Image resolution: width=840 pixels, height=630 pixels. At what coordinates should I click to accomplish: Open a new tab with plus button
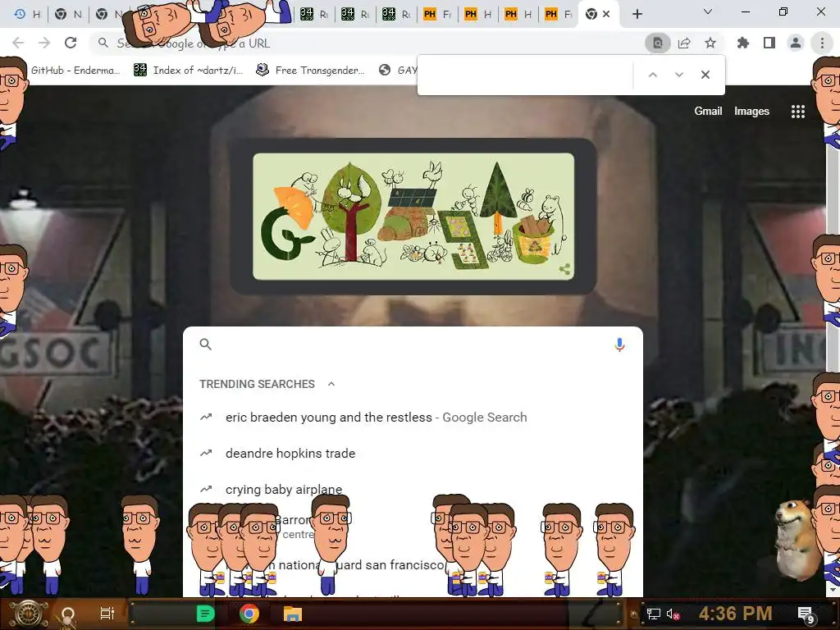tap(637, 14)
